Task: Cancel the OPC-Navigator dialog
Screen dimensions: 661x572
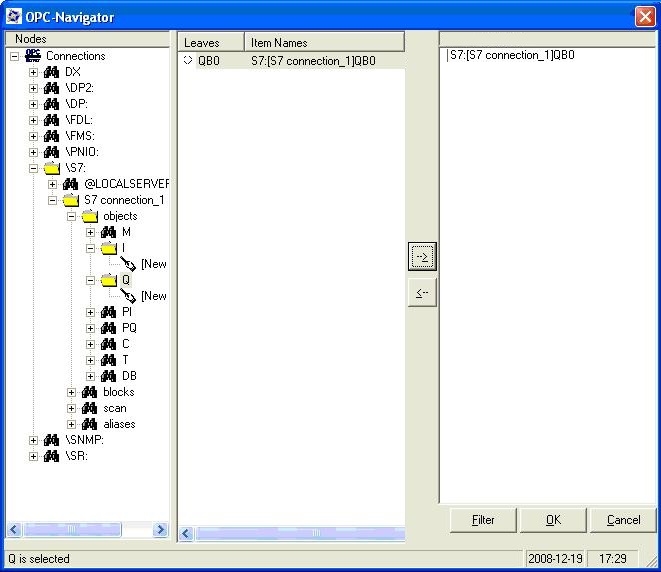Action: click(x=623, y=520)
